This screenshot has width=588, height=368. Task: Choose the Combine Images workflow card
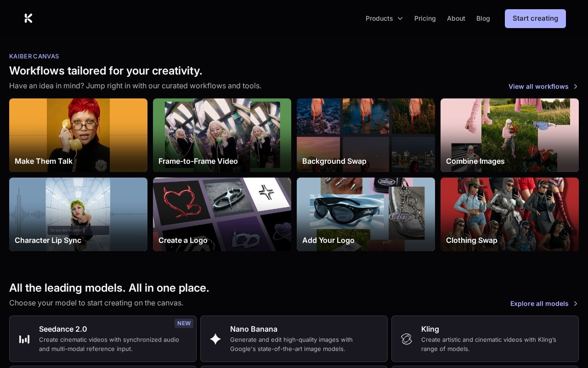[x=509, y=135]
